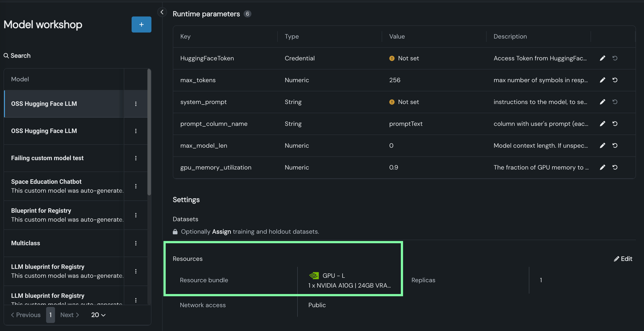Reset gpu_memory_utilization parameter value
Screen dimensions: 644x331
[x=615, y=167]
